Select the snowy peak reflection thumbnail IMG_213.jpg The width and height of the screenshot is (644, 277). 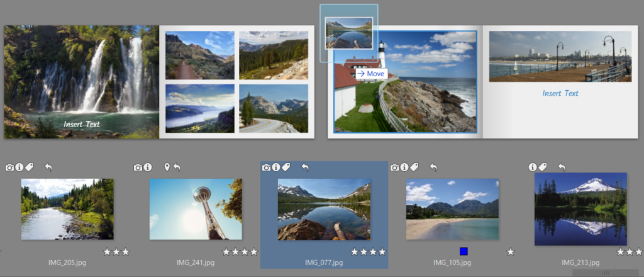click(x=580, y=209)
